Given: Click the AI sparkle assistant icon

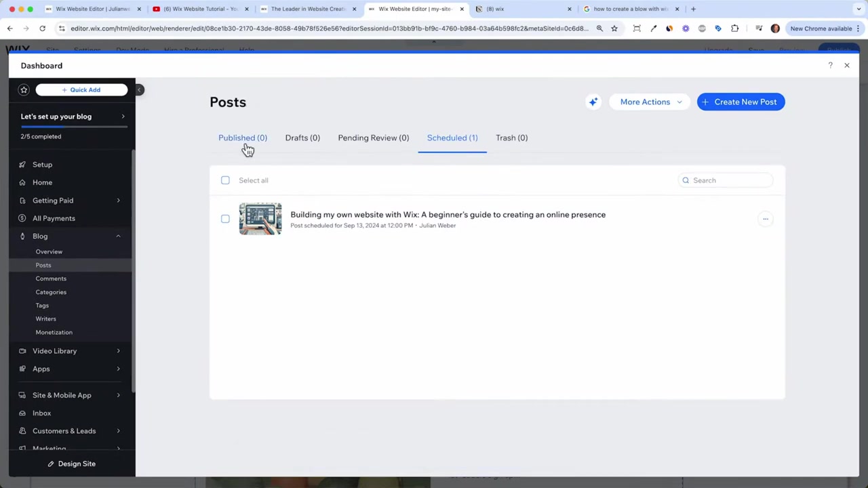Looking at the screenshot, I should point(593,102).
